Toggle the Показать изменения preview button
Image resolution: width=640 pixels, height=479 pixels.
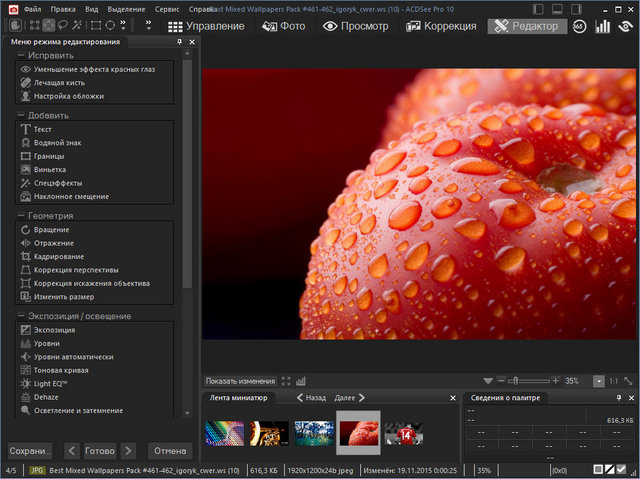tap(240, 381)
